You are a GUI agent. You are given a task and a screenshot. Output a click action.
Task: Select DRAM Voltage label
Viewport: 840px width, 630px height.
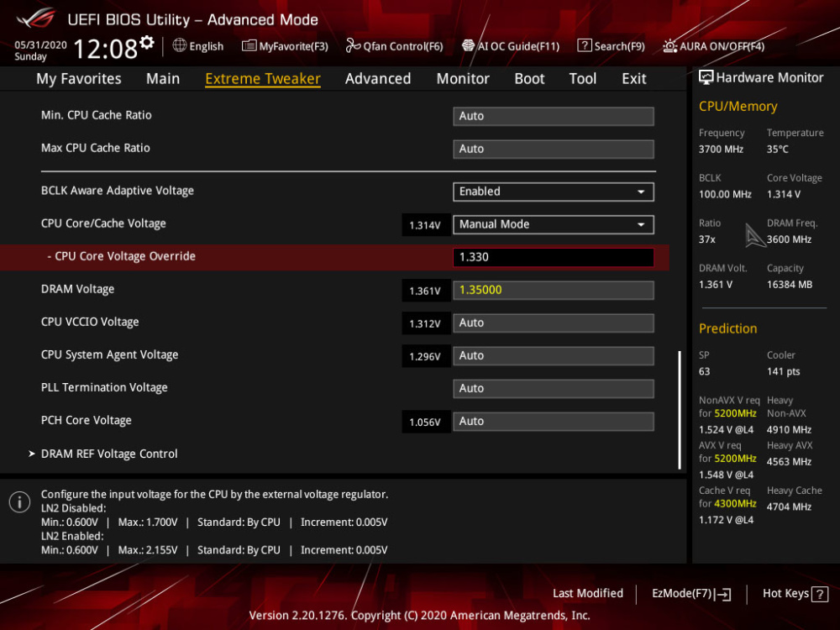point(77,289)
